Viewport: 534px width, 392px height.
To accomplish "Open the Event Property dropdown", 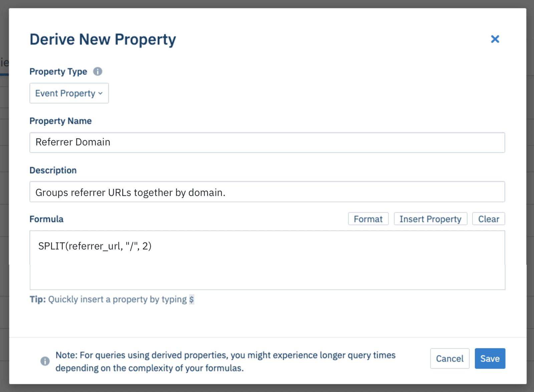I will pos(69,93).
